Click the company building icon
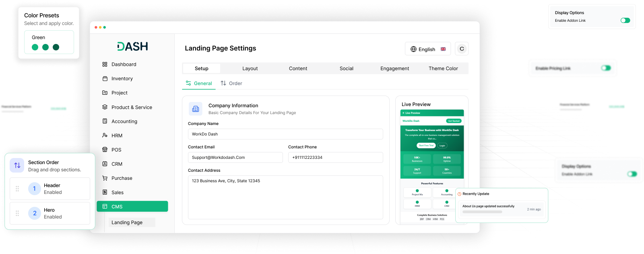This screenshot has height=254, width=644. tap(196, 109)
